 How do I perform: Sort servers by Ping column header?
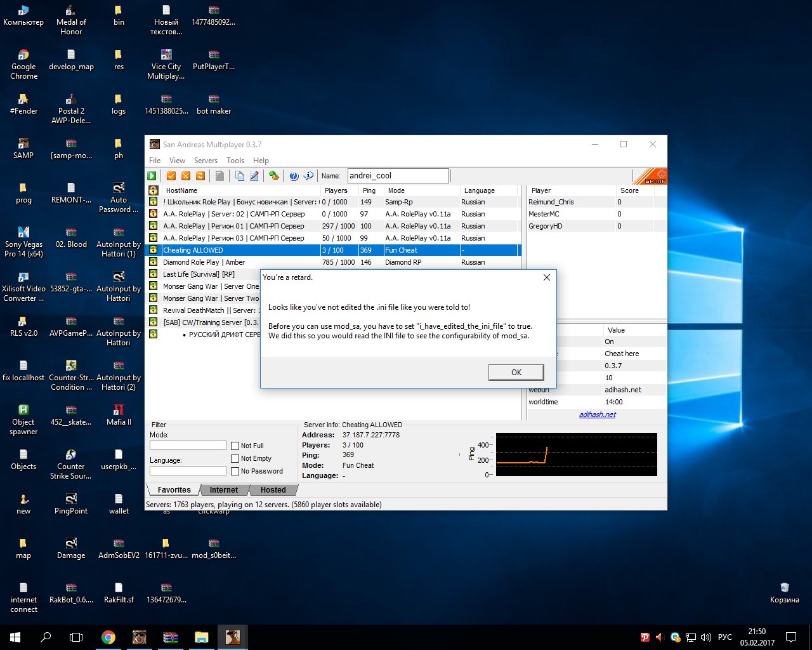coord(371,190)
